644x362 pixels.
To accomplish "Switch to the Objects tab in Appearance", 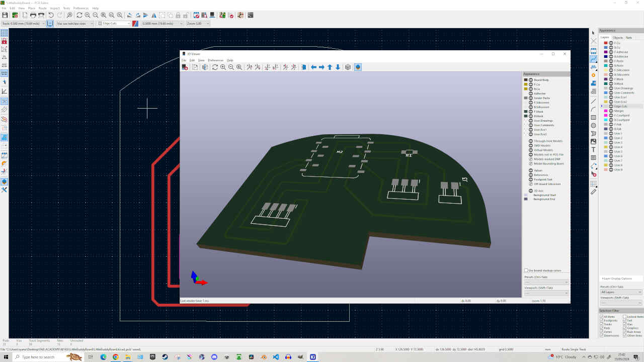I will click(617, 38).
